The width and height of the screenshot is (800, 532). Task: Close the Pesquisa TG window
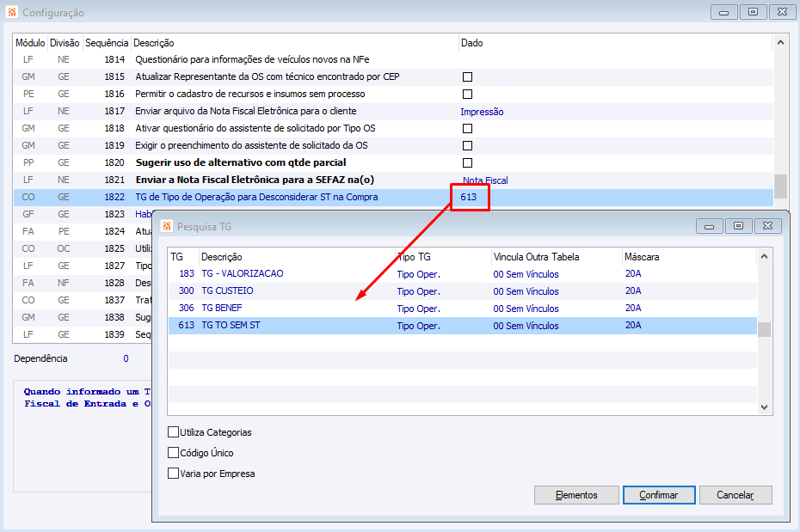768,226
